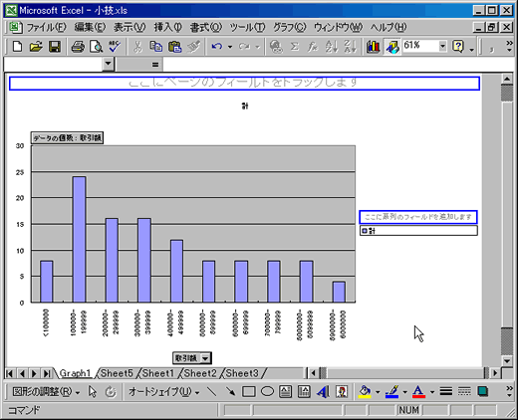This screenshot has width=518, height=420.
Task: Open the Name Box dropdown arrow
Action: (x=108, y=64)
